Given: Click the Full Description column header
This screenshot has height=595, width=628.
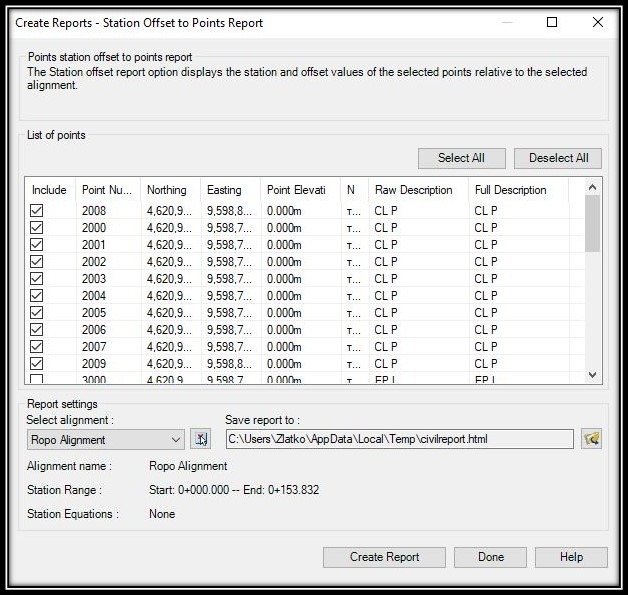Looking at the screenshot, I should (x=519, y=190).
